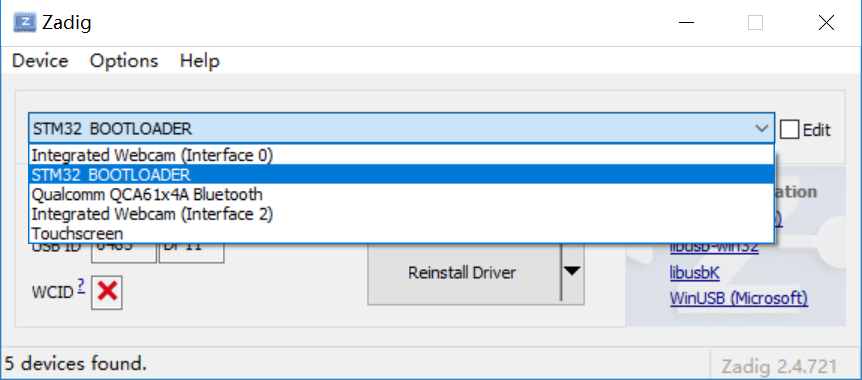This screenshot has width=862, height=380.
Task: Pick Integrated Webcam (Interface 2) entry
Action: (x=401, y=214)
